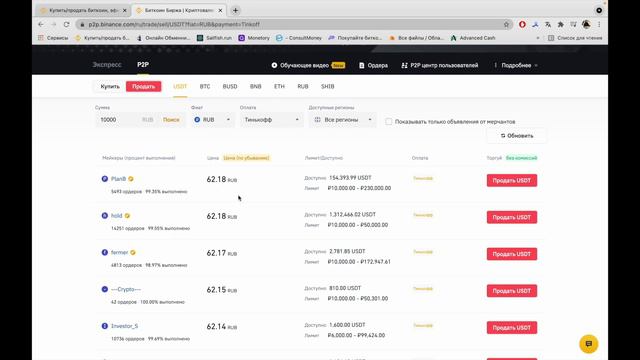
Task: Toggle merchants-only ads checkbox
Action: click(x=389, y=122)
